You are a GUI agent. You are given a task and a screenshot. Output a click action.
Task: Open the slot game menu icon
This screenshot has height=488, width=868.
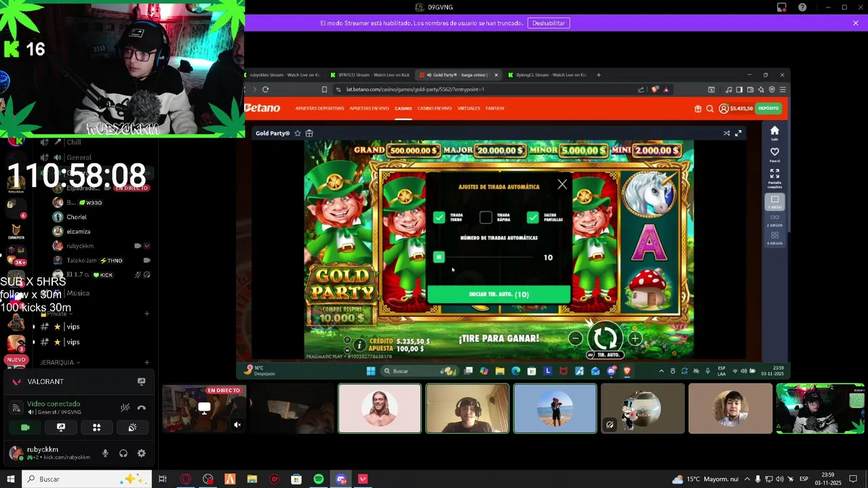coord(347,340)
